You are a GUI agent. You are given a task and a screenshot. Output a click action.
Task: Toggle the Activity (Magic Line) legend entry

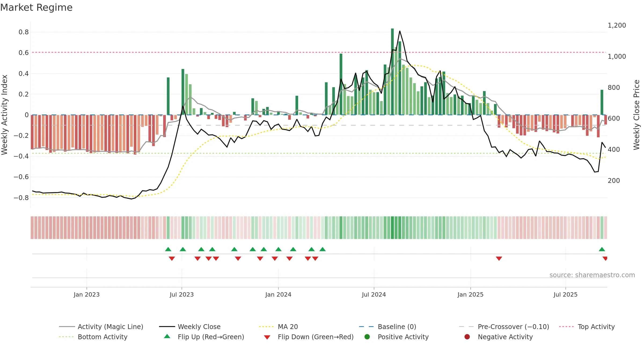[101, 327]
